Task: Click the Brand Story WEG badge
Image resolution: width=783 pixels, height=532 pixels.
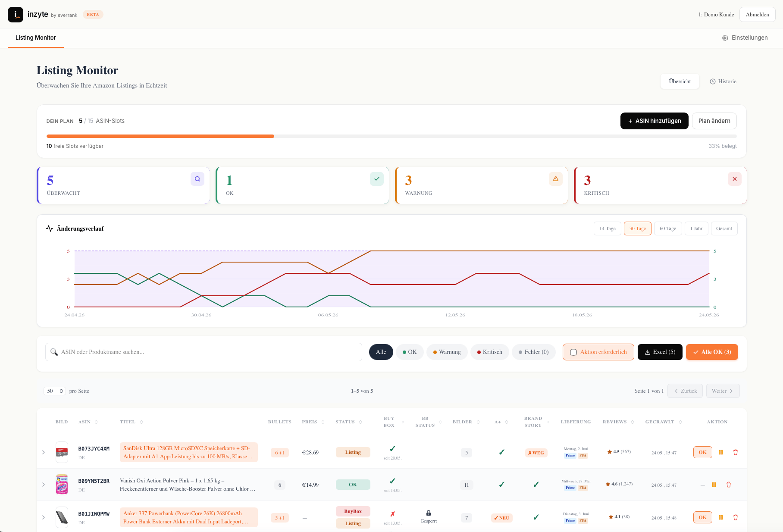Action: tap(536, 453)
